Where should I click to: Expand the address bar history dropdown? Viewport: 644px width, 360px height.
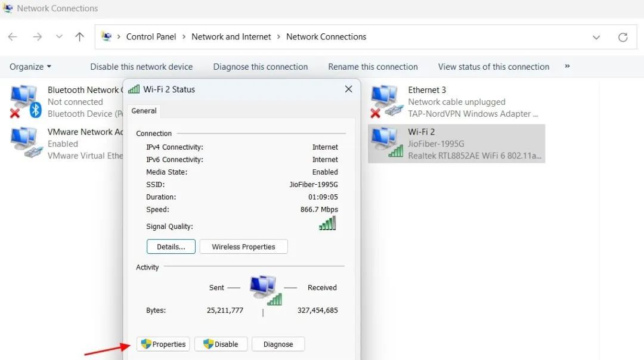[596, 36]
